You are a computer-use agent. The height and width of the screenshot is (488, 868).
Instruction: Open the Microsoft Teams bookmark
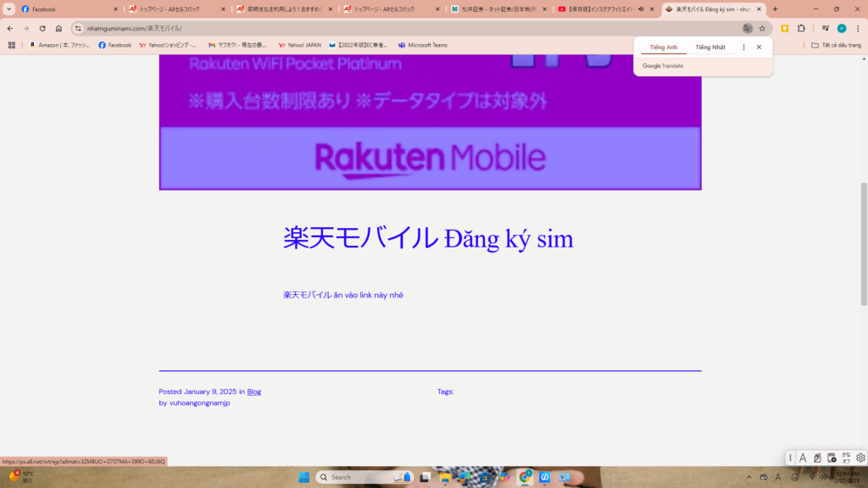pyautogui.click(x=423, y=46)
